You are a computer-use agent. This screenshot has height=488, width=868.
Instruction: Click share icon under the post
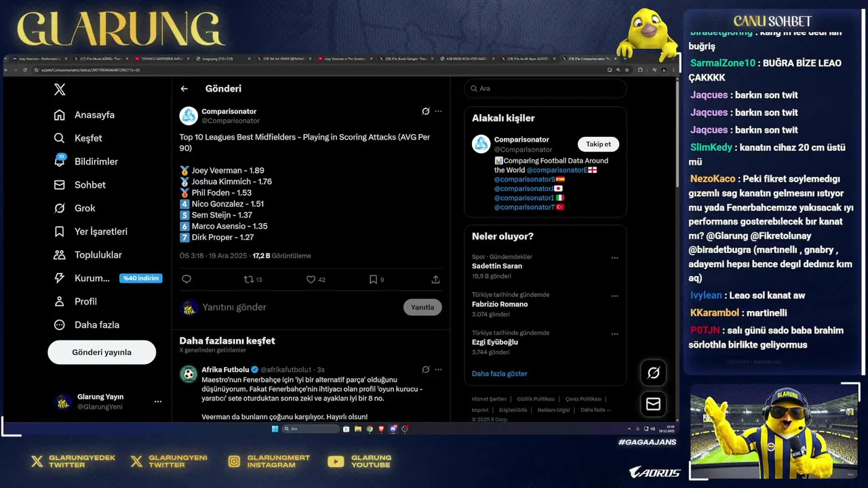tap(435, 279)
